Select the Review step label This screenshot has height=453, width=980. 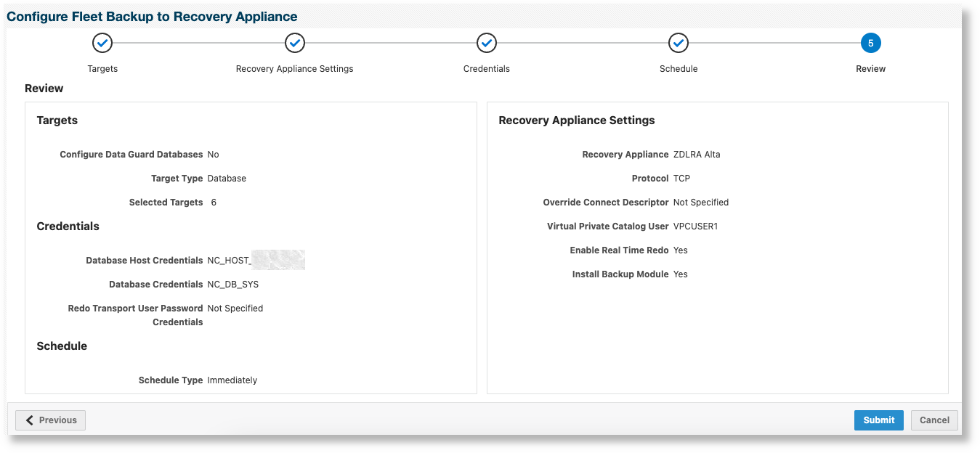point(870,69)
